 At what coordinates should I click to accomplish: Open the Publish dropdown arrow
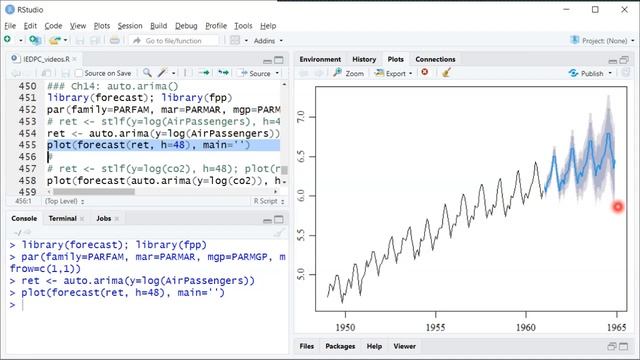[x=610, y=73]
